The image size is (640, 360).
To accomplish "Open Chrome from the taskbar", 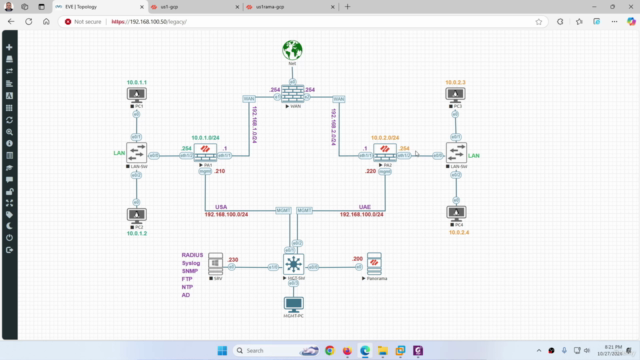I will point(329,351).
